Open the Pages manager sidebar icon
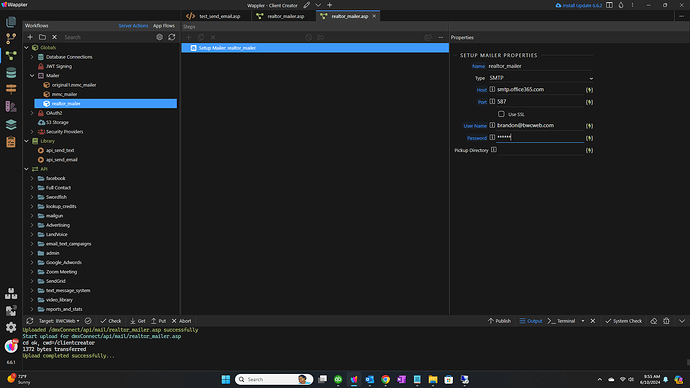 click(x=11, y=22)
